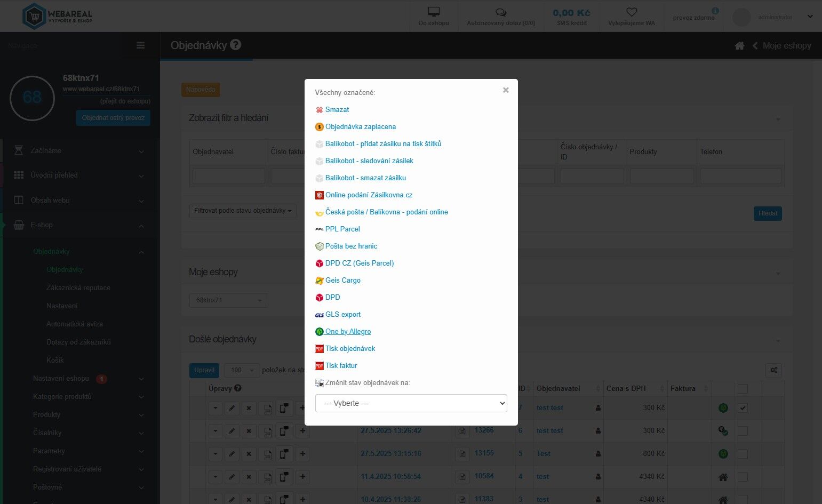
Task: Tick the checkbox for order 10584 row
Action: tap(743, 477)
